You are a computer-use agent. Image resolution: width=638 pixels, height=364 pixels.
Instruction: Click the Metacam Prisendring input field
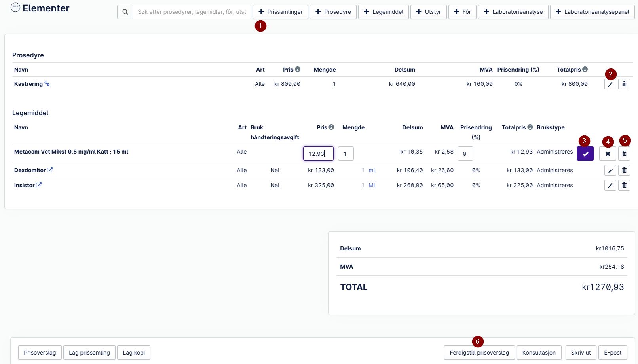[x=465, y=154]
